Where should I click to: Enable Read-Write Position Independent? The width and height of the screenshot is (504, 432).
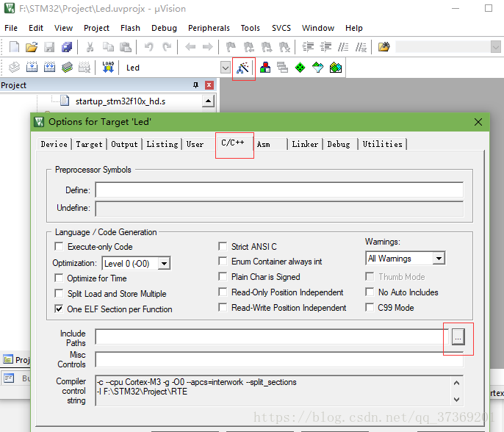click(223, 308)
